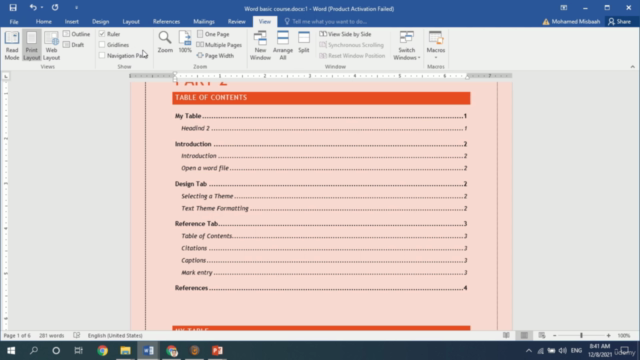Click the 100% zoom level in status bar
Image resolution: width=640 pixels, height=360 pixels.
point(624,336)
